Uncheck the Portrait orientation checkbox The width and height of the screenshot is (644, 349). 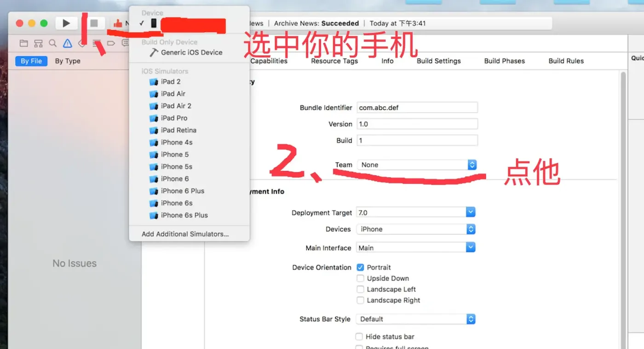[x=360, y=267]
